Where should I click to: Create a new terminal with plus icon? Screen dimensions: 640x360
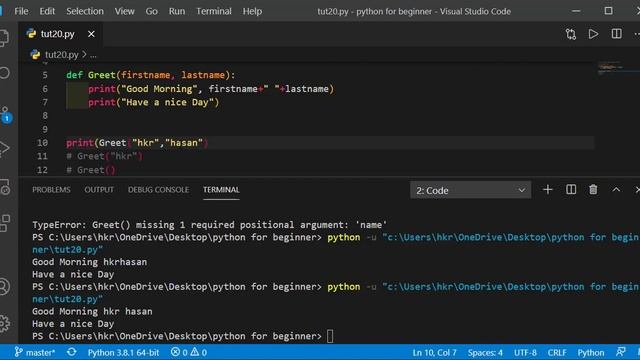(548, 190)
